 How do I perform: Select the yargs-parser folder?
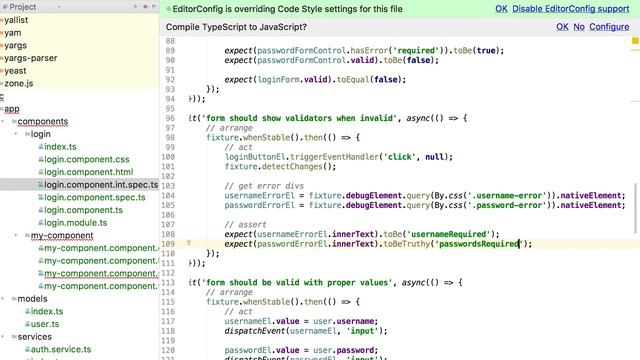[x=31, y=58]
